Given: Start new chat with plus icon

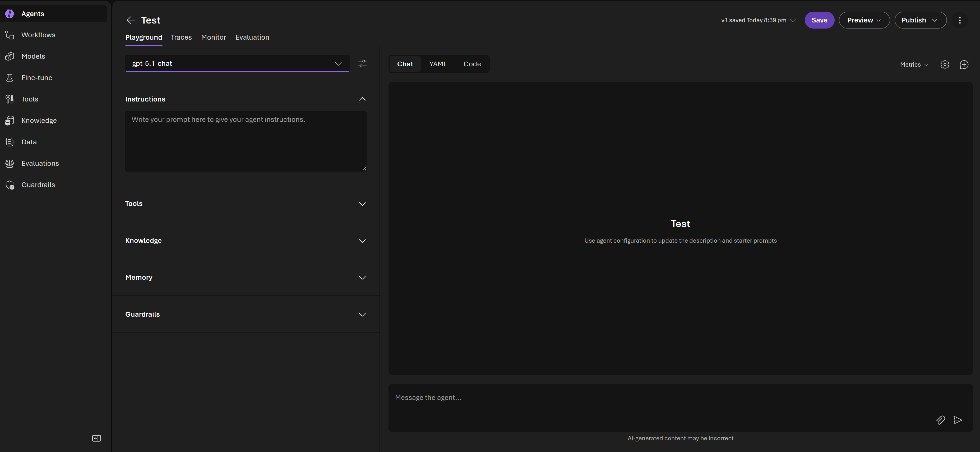Looking at the screenshot, I should tap(964, 65).
